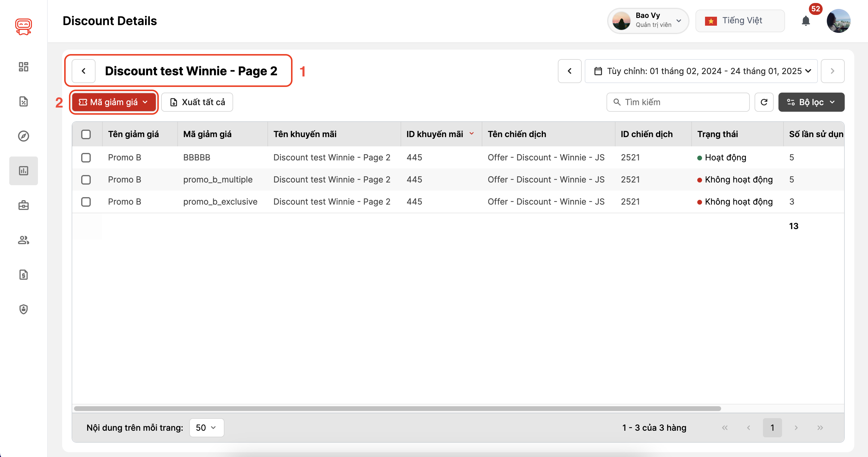
Task: Click the Xuất tất cả export button
Action: [x=197, y=102]
